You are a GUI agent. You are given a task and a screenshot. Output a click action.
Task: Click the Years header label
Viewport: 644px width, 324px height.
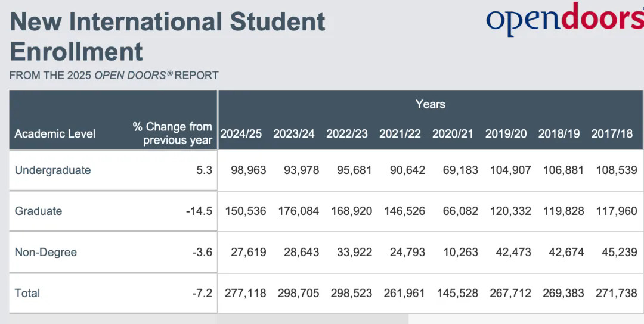[x=430, y=104]
